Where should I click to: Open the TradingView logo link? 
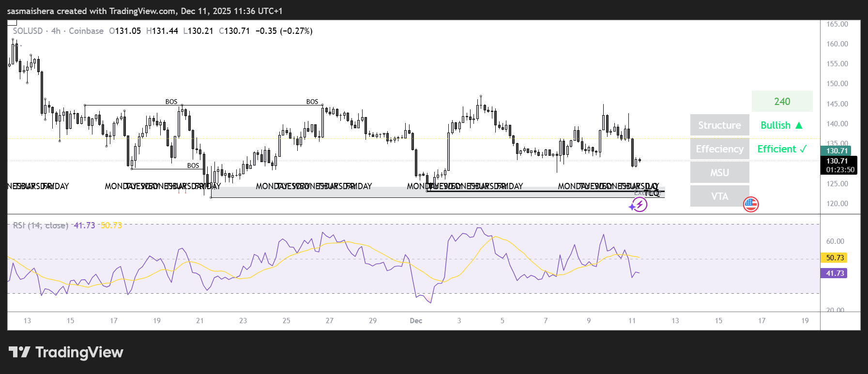(x=66, y=352)
